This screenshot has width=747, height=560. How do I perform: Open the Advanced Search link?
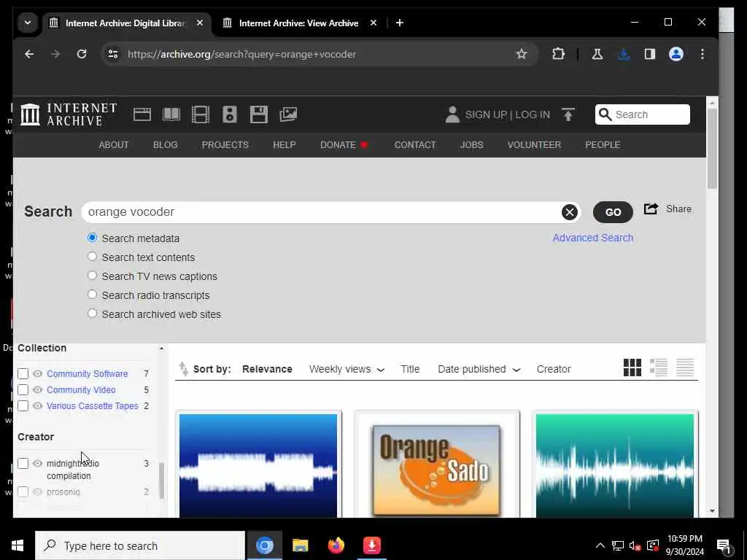[x=592, y=238]
